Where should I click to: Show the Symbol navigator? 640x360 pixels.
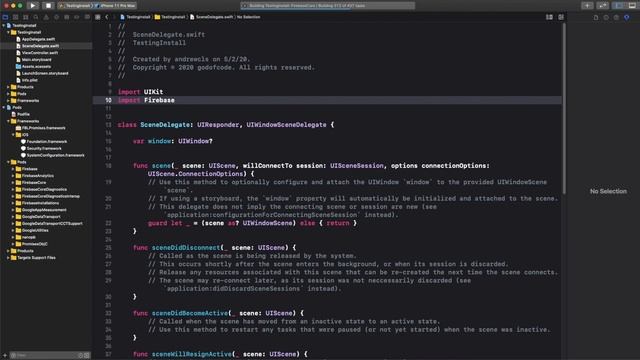(26, 17)
